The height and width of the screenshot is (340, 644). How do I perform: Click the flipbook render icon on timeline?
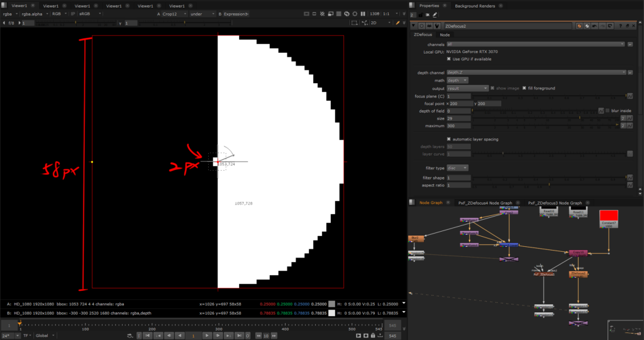[358, 336]
